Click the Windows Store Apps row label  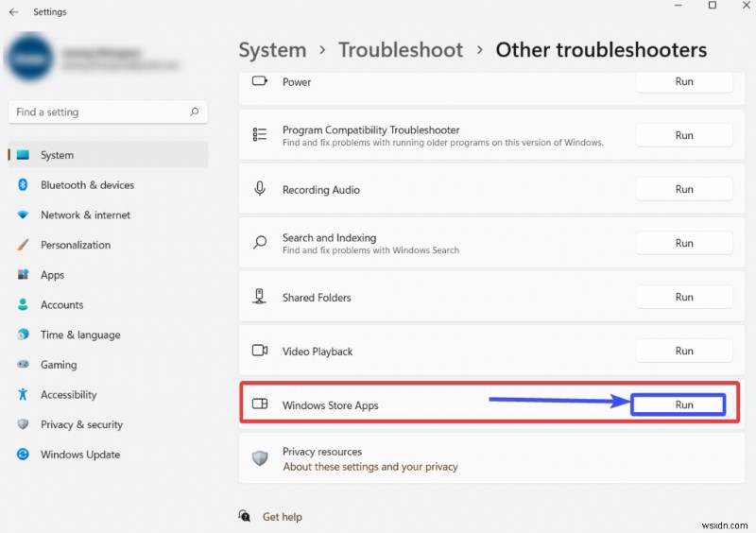click(x=330, y=405)
